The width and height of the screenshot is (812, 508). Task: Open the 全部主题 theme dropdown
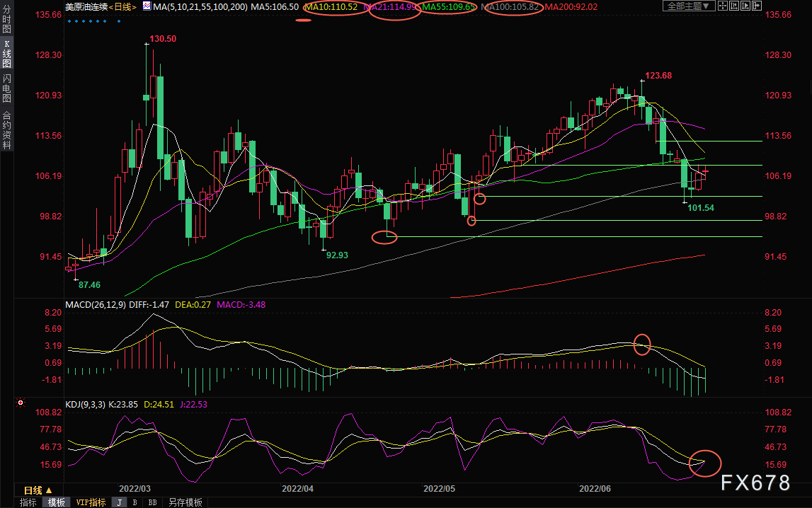[x=689, y=6]
